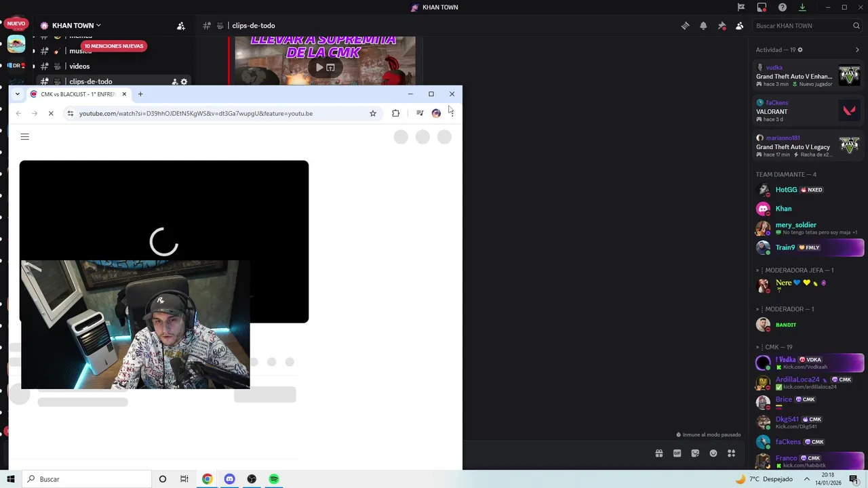Toggle the member list icon in Discord
Image resolution: width=868 pixels, height=488 pixels.
739,26
